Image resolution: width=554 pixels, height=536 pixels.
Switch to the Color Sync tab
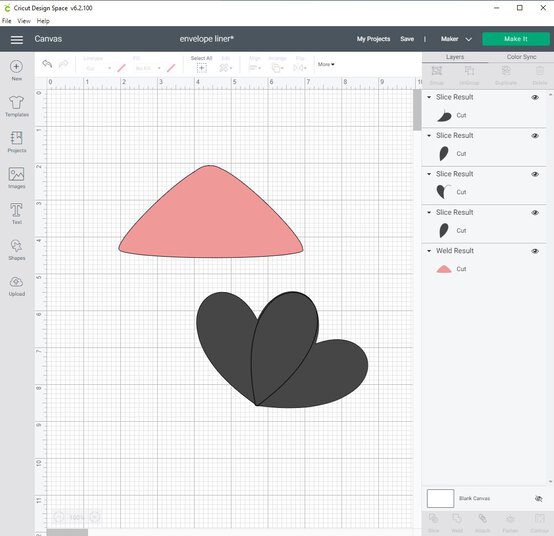(521, 57)
